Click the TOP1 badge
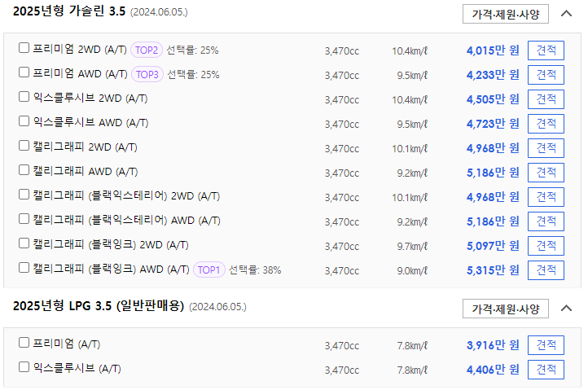 point(208,269)
